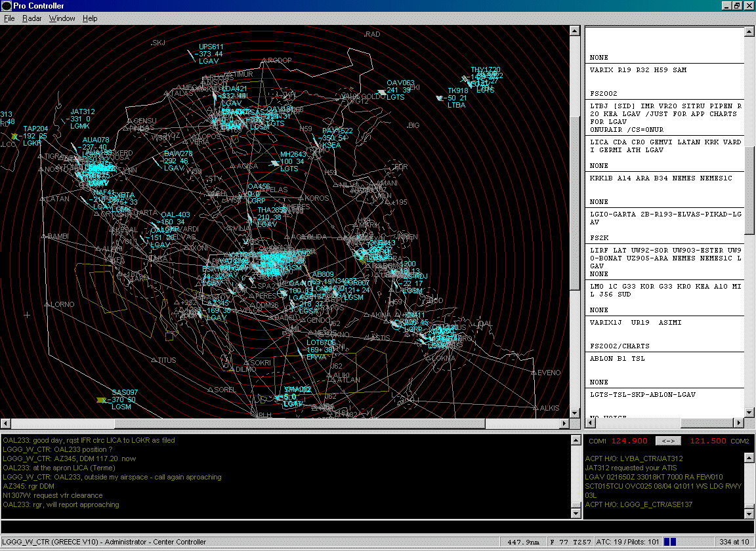Open the Window menu
This screenshot has height=551, width=756.
pyautogui.click(x=62, y=18)
